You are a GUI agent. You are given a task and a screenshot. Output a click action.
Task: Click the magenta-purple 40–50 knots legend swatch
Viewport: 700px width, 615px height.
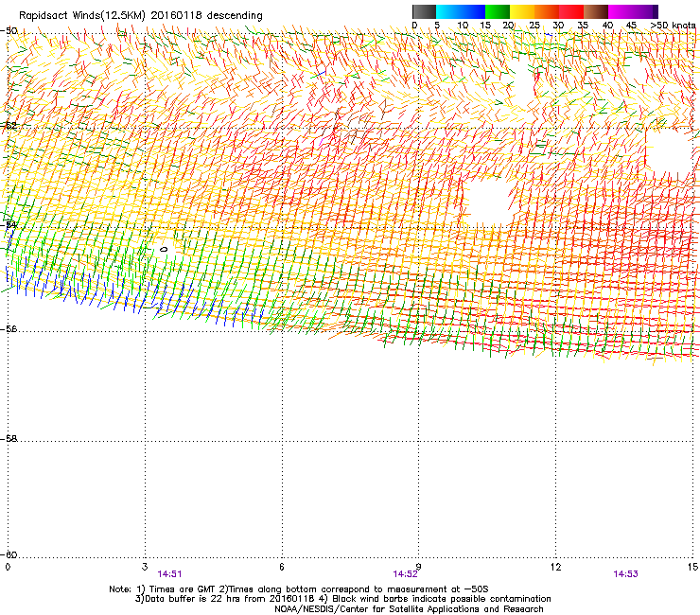pyautogui.click(x=633, y=11)
